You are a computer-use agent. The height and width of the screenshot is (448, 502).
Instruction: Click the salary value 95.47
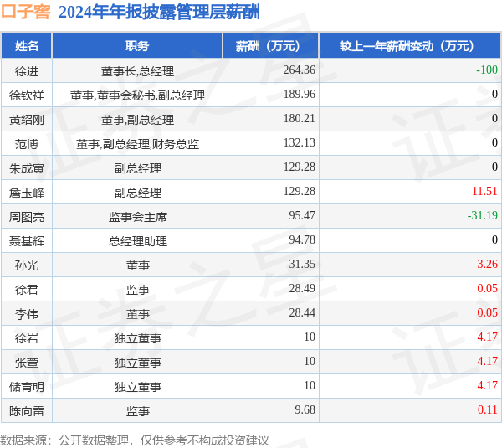[x=302, y=216]
